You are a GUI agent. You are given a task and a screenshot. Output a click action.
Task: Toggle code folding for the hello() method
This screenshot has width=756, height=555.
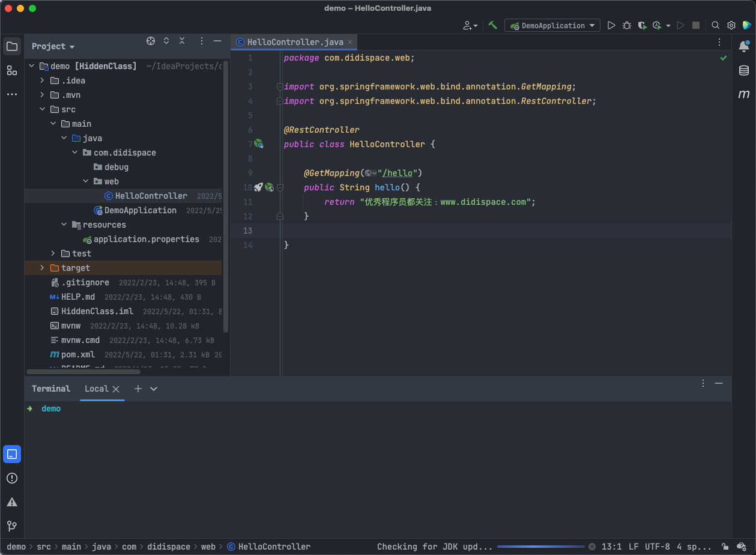pos(280,187)
